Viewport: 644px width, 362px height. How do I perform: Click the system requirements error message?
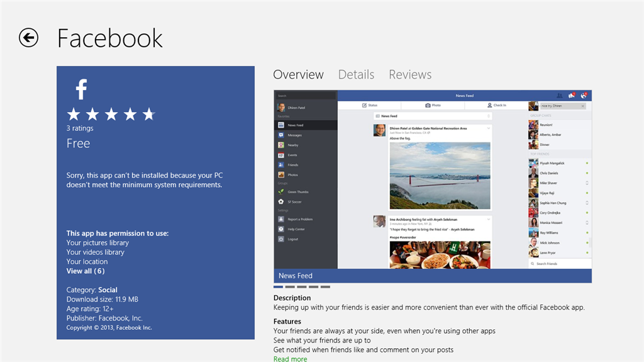145,180
